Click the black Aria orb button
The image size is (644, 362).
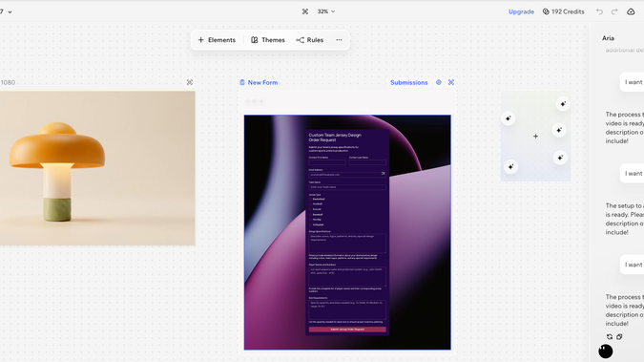pos(606,351)
